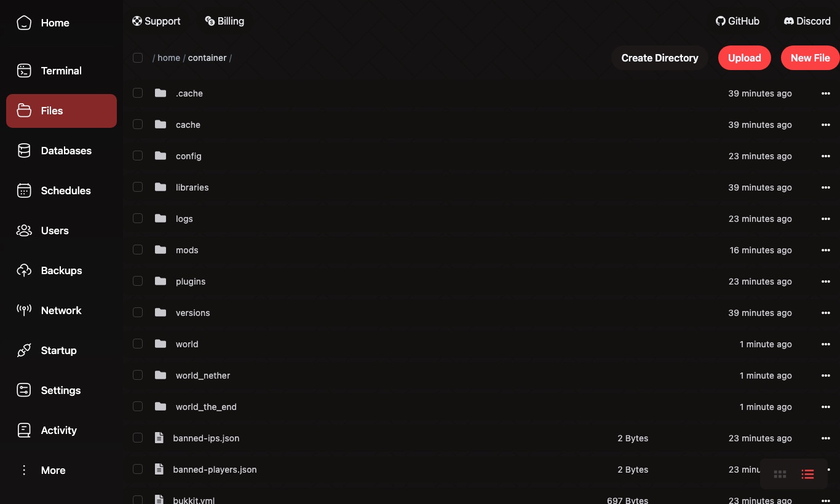Check the .cache folder checkbox
This screenshot has height=504, width=840.
(138, 93)
